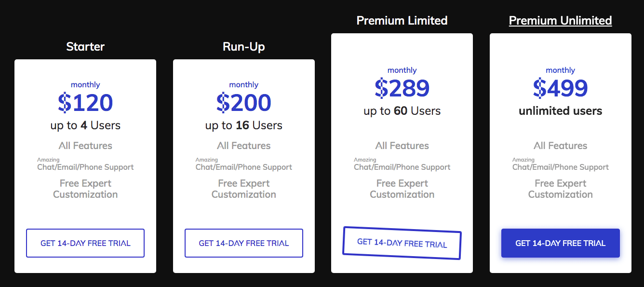The width and height of the screenshot is (644, 287).
Task: Click Free Expert Customization in Premium Limited card
Action: 402,189
